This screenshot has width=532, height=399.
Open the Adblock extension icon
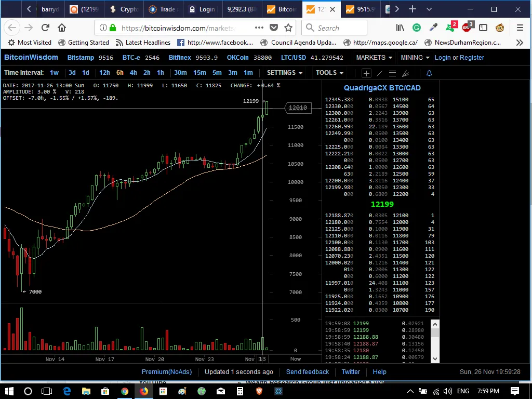click(x=467, y=27)
